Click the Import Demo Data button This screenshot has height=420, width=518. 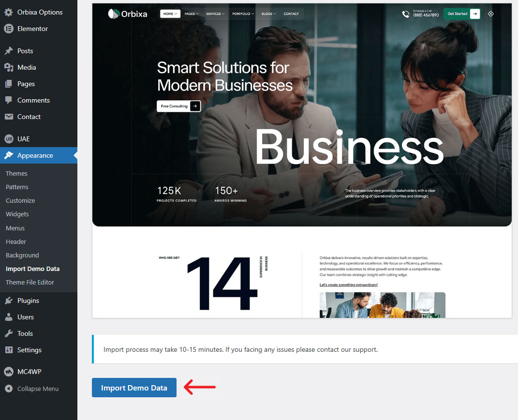pos(134,388)
